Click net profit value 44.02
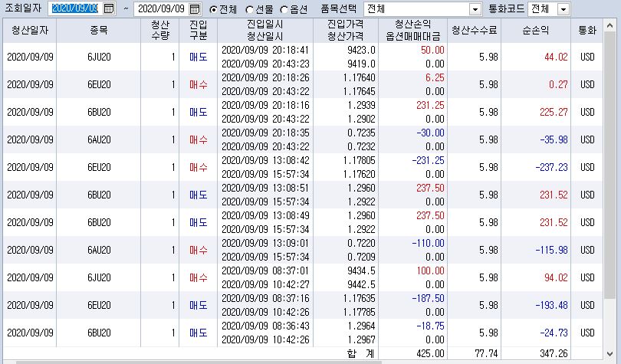Image resolution: width=621 pixels, height=364 pixels. (x=556, y=57)
